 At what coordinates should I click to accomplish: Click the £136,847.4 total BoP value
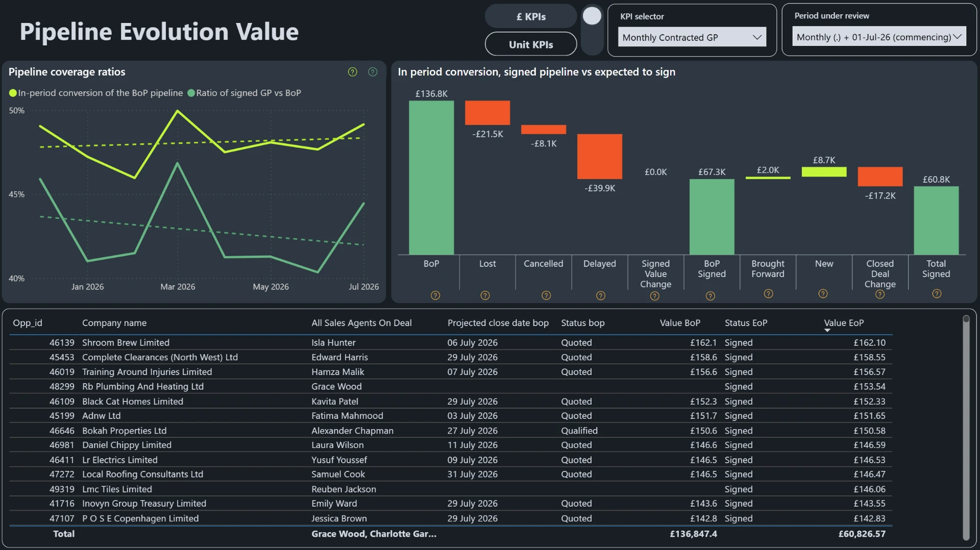693,534
